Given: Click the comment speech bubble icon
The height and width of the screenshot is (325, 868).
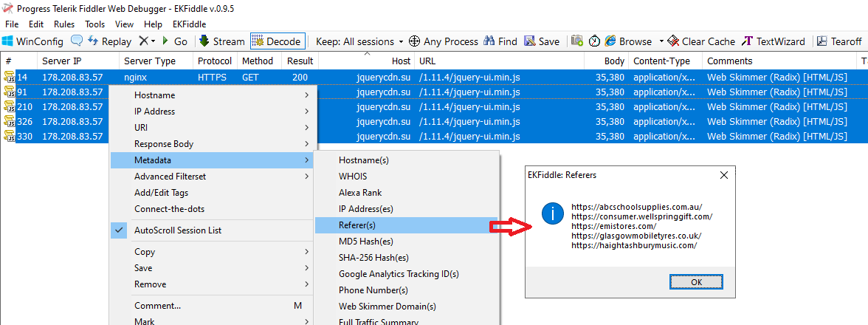Looking at the screenshot, I should point(77,41).
